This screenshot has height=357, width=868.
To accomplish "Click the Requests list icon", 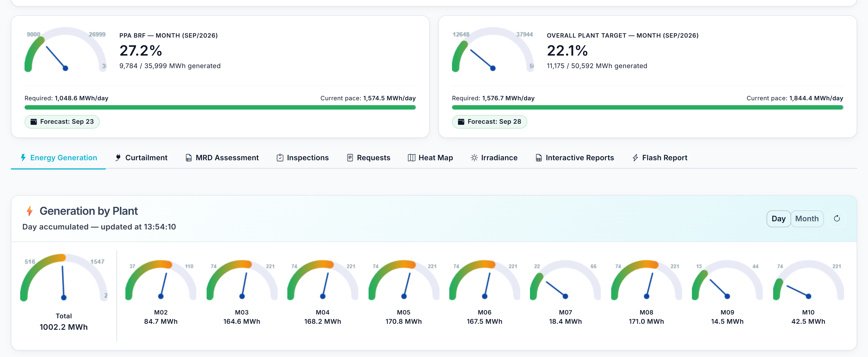I will tap(350, 158).
